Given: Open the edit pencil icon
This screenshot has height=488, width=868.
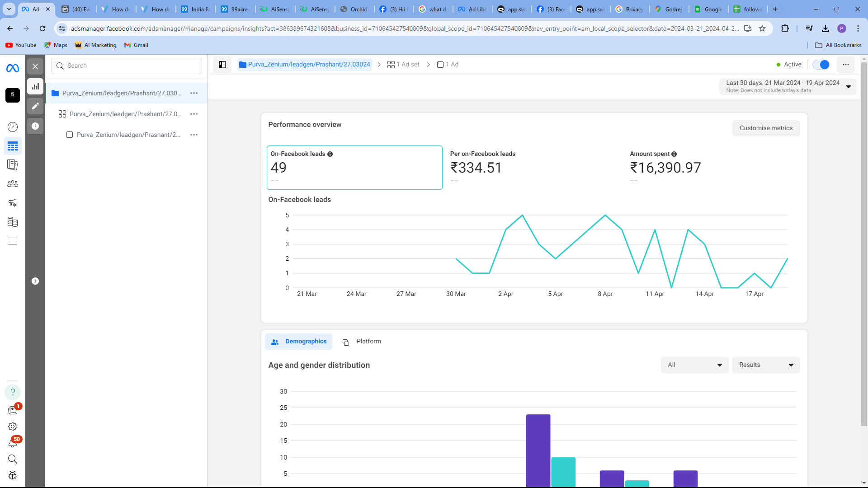Looking at the screenshot, I should coord(35,106).
